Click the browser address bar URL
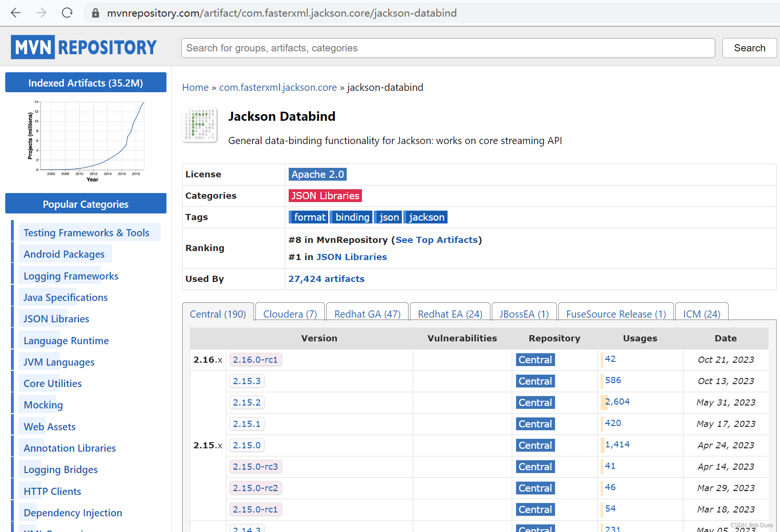The width and height of the screenshot is (780, 532). tap(282, 13)
